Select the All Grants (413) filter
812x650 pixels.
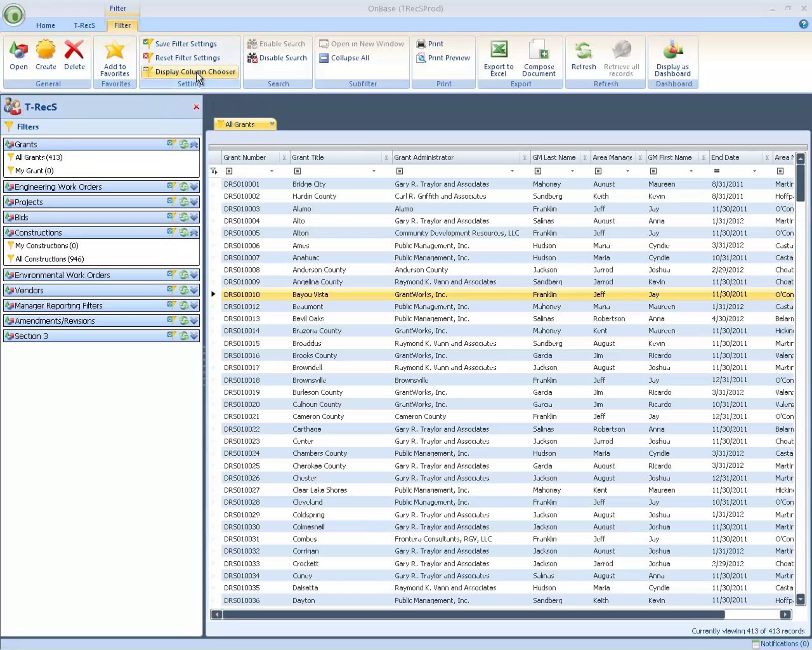coord(39,157)
